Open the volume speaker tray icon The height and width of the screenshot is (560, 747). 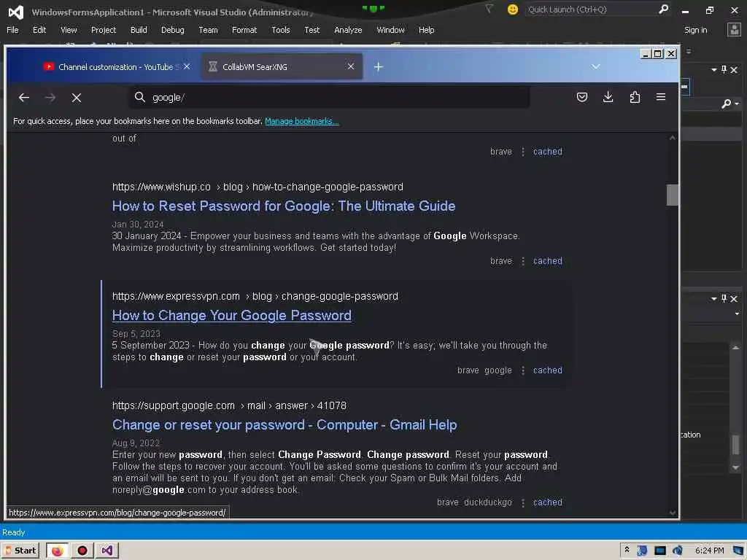coord(677,551)
